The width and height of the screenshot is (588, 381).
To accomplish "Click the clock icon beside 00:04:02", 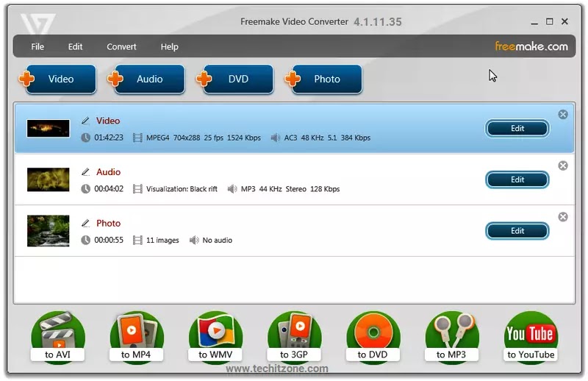I will tap(86, 189).
